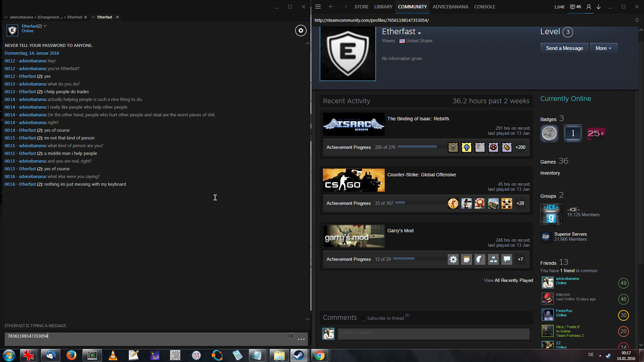Expand the More dropdown on profile
Viewport: 644px width, 362px height.
(x=603, y=48)
